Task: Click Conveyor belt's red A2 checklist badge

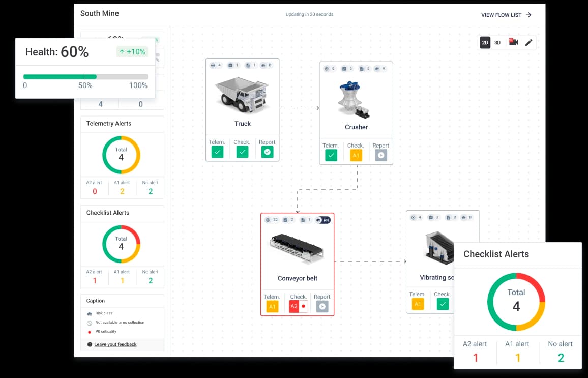Action: click(294, 306)
